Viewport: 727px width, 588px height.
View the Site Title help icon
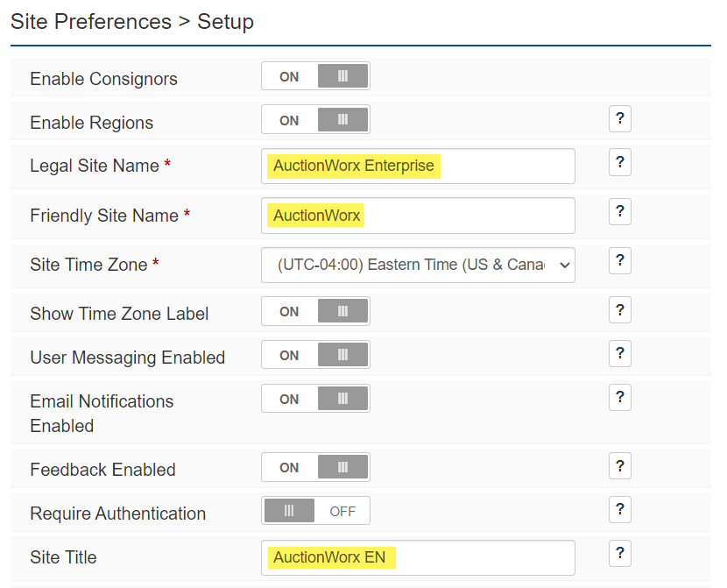[620, 553]
